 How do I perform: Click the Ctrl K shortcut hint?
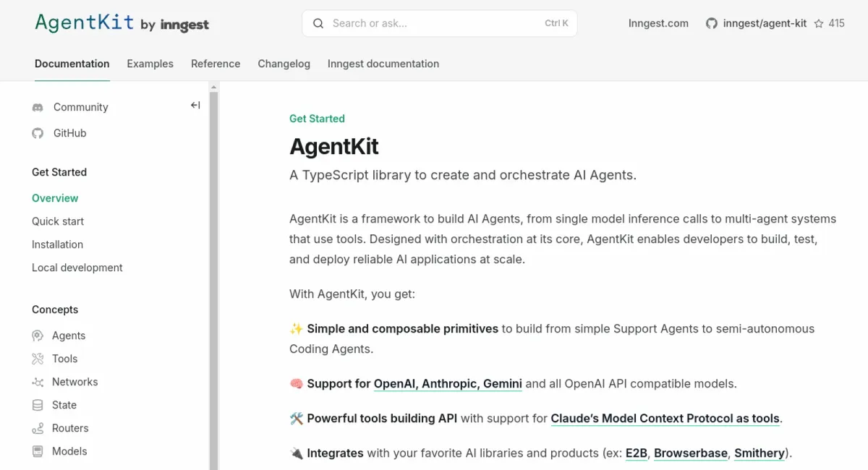point(556,23)
